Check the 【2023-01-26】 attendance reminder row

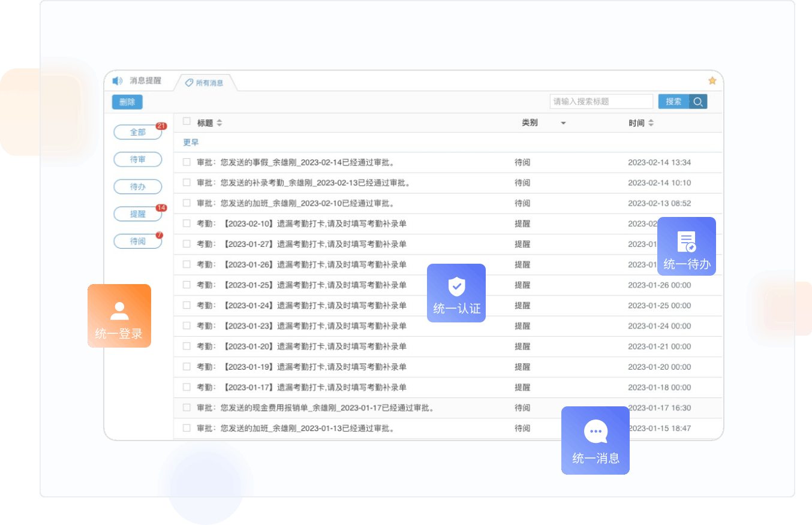click(187, 264)
